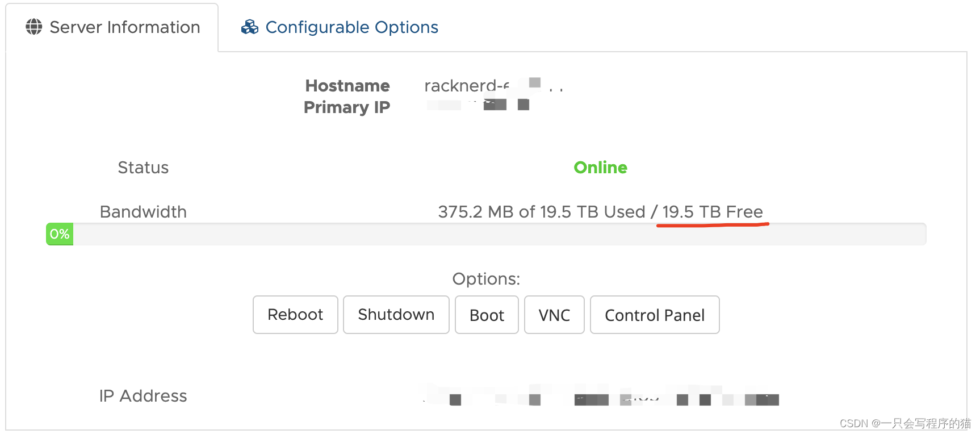Click the blurred IP Address value

(602, 397)
